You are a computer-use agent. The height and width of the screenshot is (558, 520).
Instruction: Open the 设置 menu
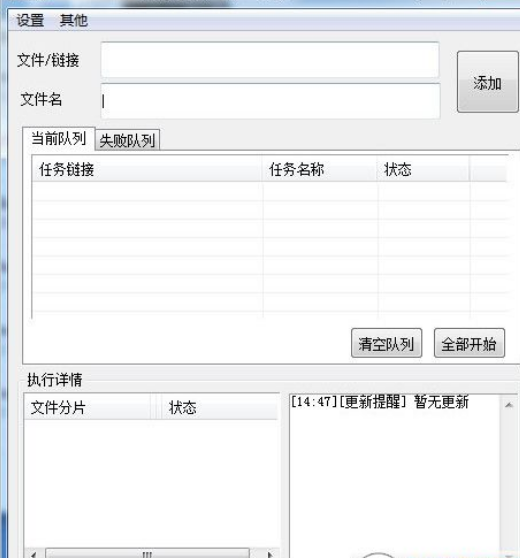pos(30,20)
